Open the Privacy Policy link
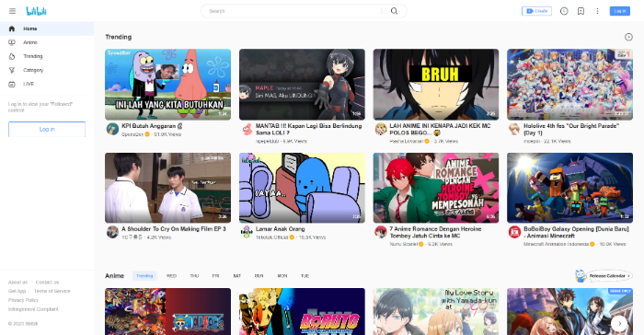Viewport: 644px width, 335px height. (x=23, y=300)
